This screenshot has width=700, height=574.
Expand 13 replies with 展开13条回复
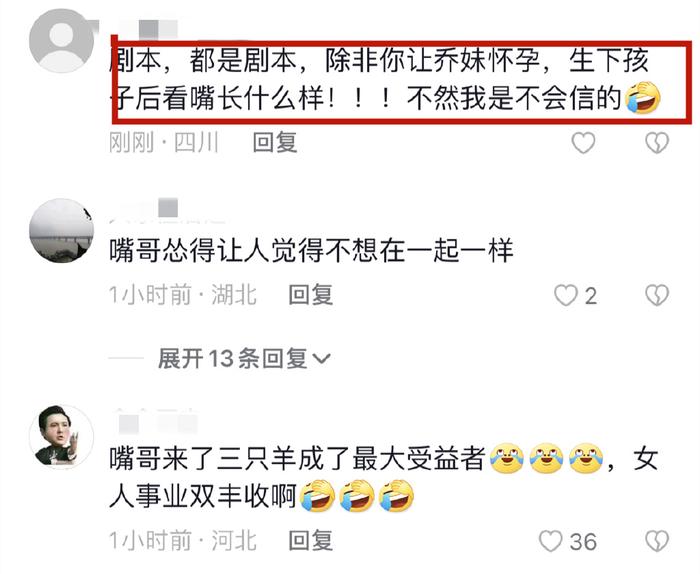click(x=233, y=358)
